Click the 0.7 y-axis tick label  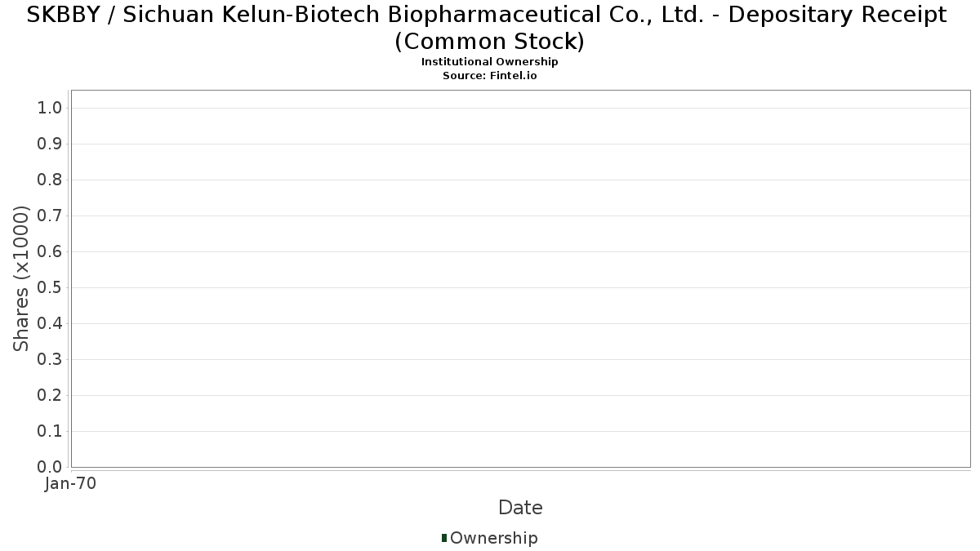tap(51, 216)
